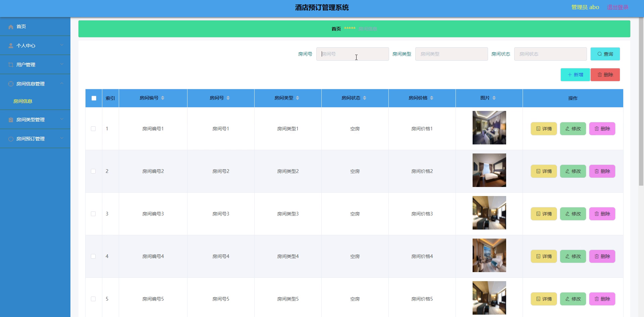This screenshot has height=317, width=644.
Task: Click the home icon beside 首页 in sidebar
Action: click(11, 26)
